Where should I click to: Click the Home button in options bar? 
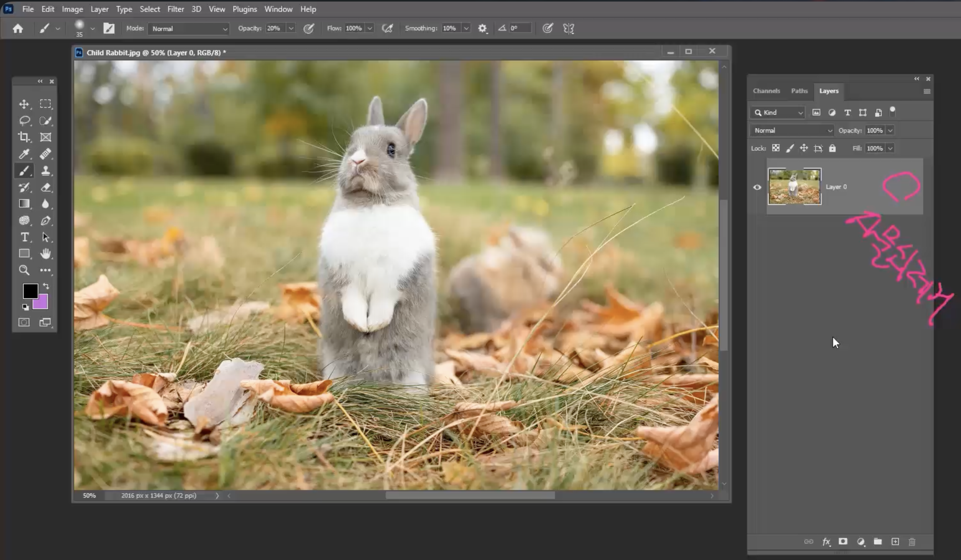pos(18,28)
